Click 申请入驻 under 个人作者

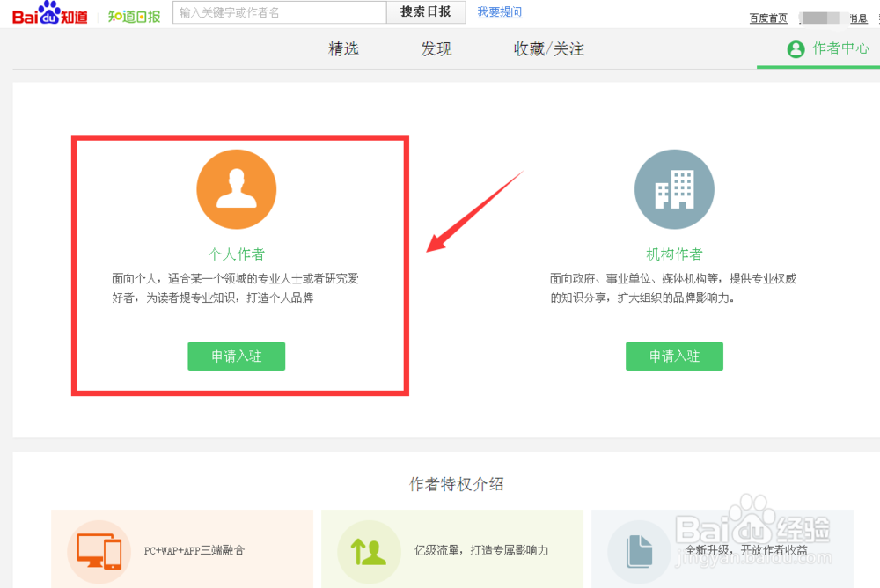(x=236, y=356)
